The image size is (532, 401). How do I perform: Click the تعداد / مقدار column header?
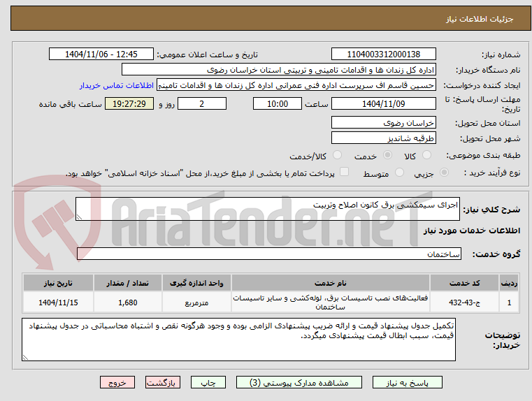[x=127, y=283]
